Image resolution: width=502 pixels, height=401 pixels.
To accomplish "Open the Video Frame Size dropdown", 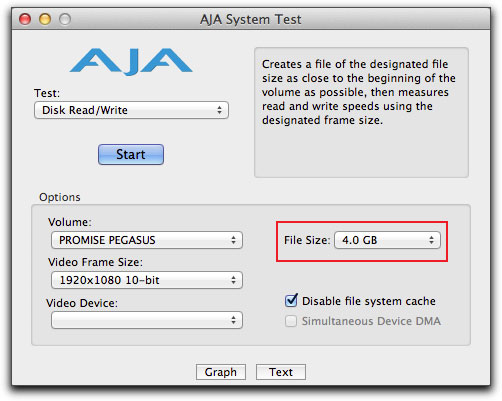I will tap(147, 280).
